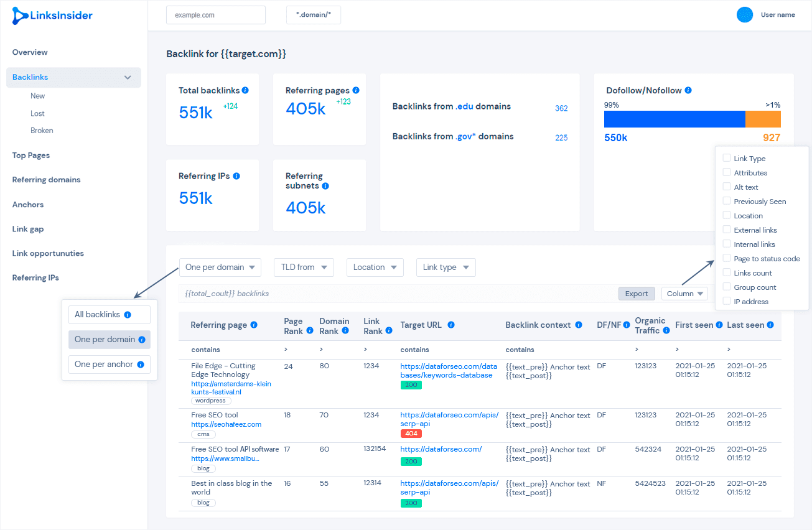Open the TLD from dropdown
The image size is (812, 530).
coord(304,267)
